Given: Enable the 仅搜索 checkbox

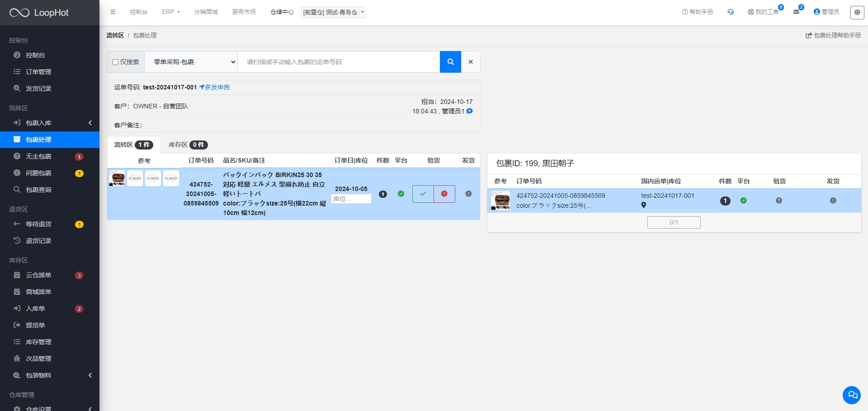Looking at the screenshot, I should click(x=116, y=62).
